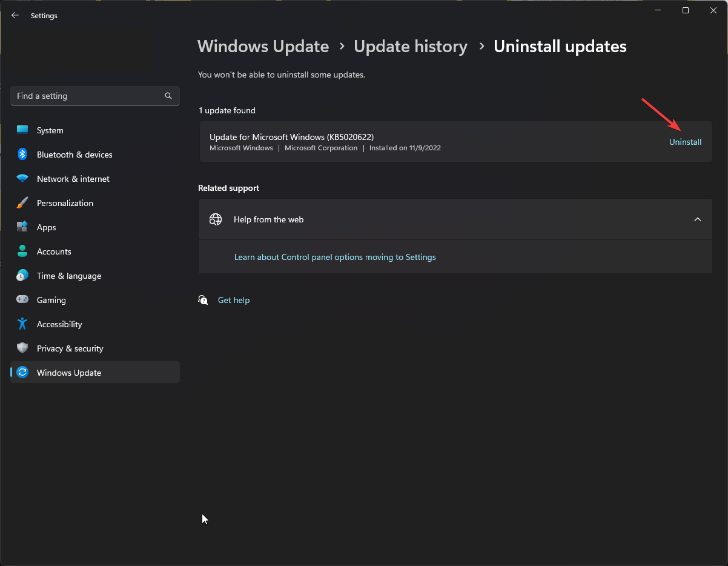Click the Get help chat bubble icon
Viewport: 728px width, 566px height.
(203, 300)
